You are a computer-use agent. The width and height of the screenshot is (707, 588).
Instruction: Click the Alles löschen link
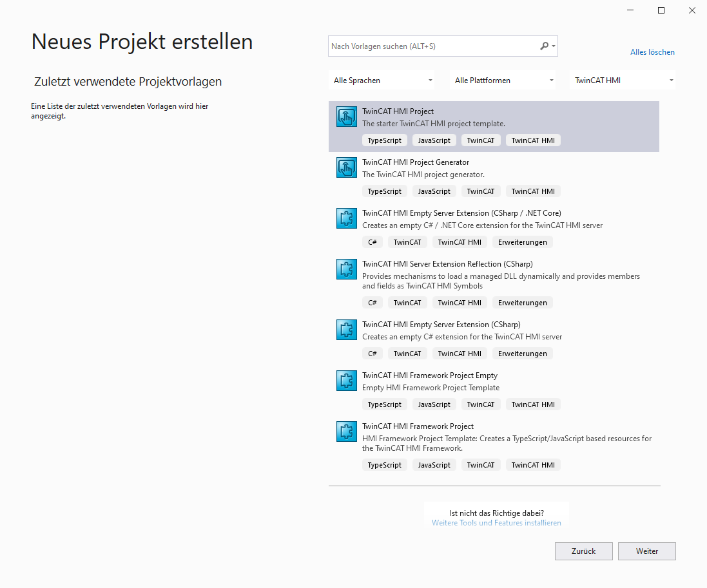[652, 52]
